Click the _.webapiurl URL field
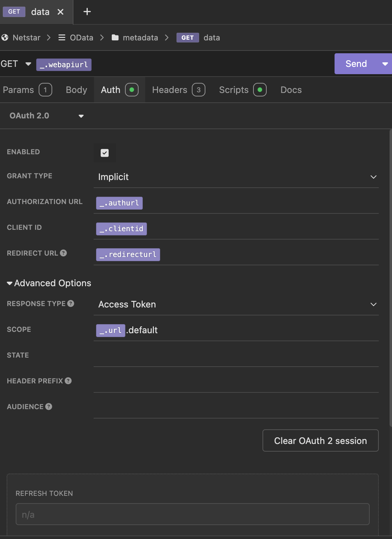This screenshot has height=539, width=392. pyautogui.click(x=184, y=64)
